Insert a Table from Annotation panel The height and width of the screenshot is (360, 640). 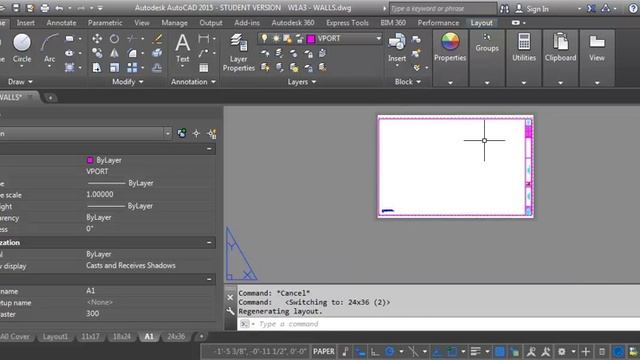[203, 68]
